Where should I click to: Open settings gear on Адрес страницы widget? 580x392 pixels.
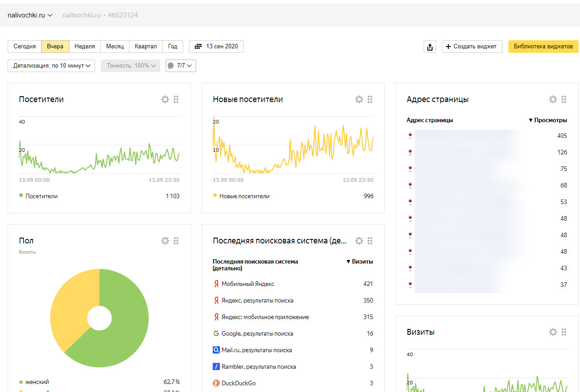[x=553, y=99]
